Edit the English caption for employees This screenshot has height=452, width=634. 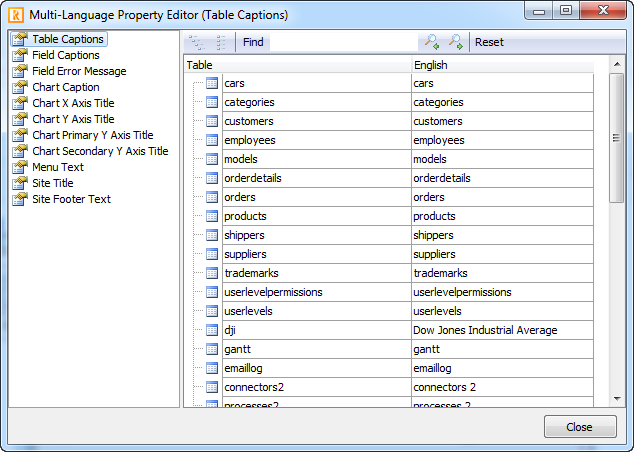[x=502, y=140]
